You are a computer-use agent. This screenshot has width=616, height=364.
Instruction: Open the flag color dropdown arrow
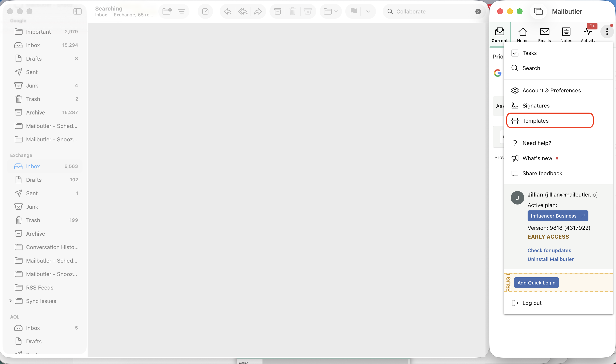coord(368,11)
